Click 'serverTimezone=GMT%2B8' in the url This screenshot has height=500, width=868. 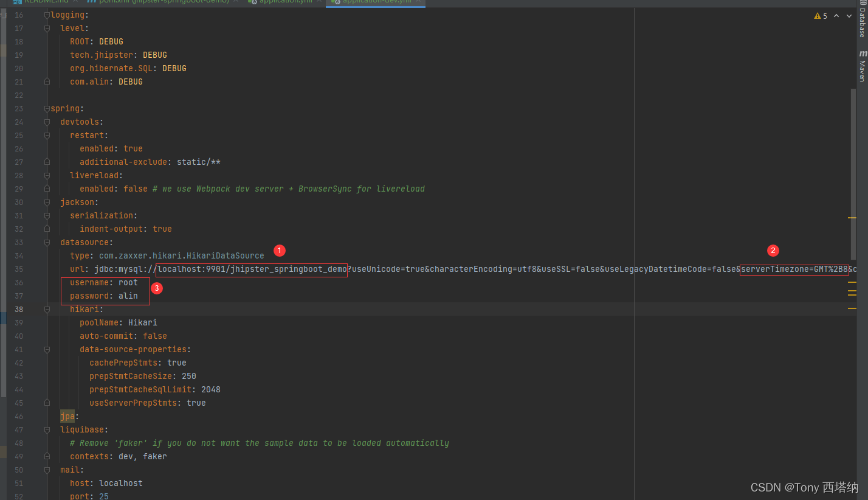click(x=794, y=269)
